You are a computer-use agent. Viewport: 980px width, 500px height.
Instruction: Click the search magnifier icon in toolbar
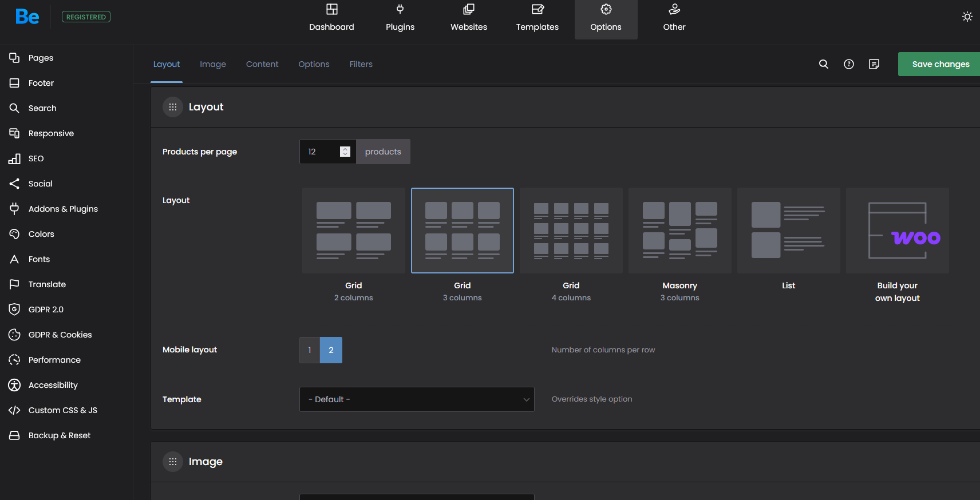824,64
